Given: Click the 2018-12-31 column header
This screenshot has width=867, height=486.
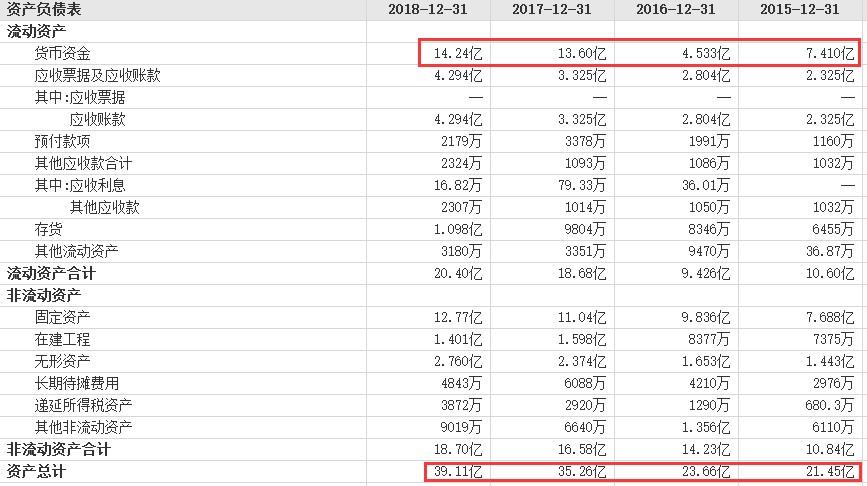Looking at the screenshot, I should tap(427, 9).
